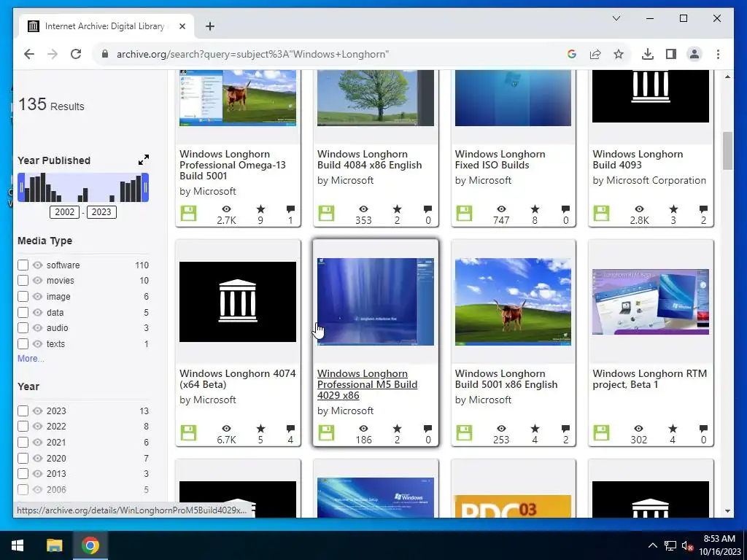The height and width of the screenshot is (560, 747).
Task: Reload the archive.org page
Action: click(76, 54)
